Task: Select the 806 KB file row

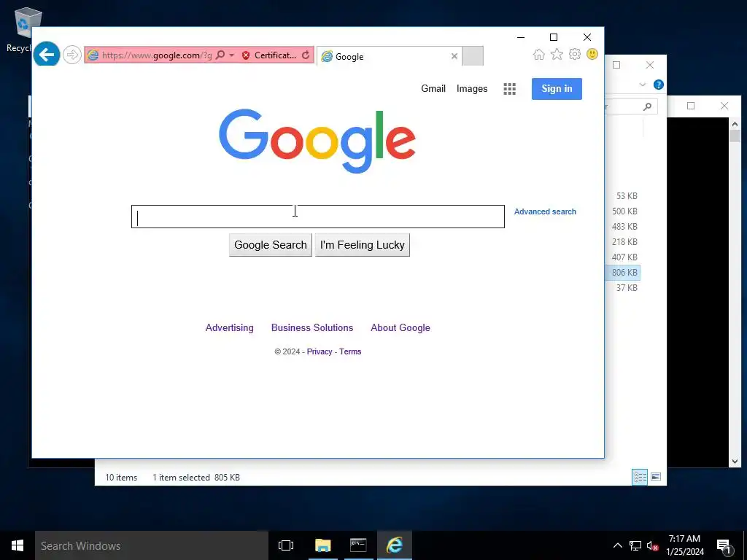Action: pyautogui.click(x=624, y=273)
